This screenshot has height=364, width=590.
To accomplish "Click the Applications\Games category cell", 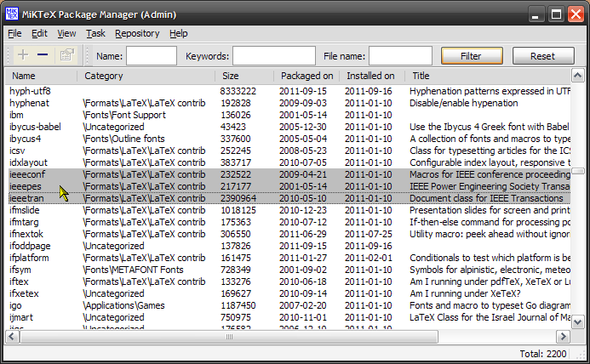I will [123, 305].
